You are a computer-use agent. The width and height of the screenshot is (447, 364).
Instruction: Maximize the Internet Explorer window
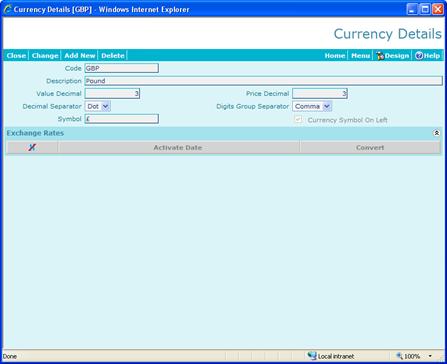point(425,9)
